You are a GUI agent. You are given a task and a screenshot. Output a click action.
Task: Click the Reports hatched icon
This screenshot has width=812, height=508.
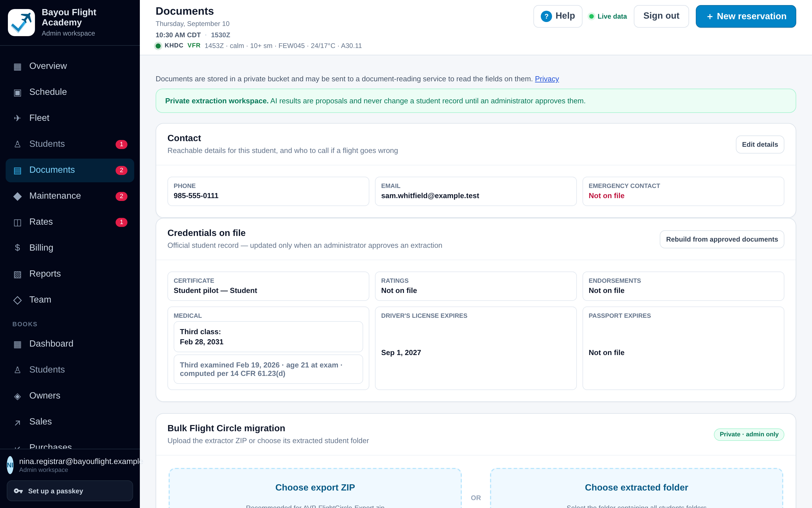pos(17,274)
